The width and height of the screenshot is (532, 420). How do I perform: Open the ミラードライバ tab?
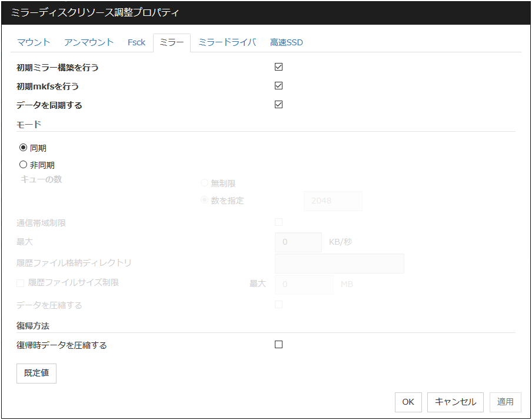[x=227, y=42]
